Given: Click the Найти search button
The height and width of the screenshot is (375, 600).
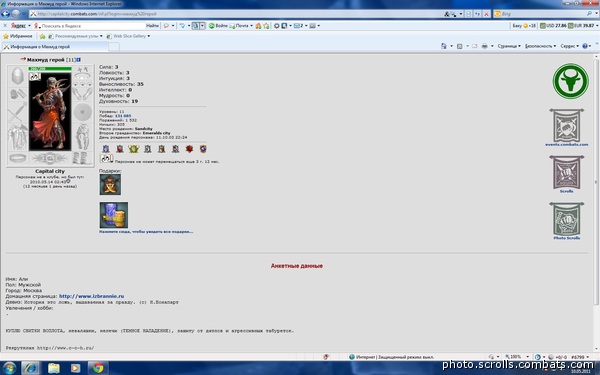Looking at the screenshot, I should coord(152,26).
